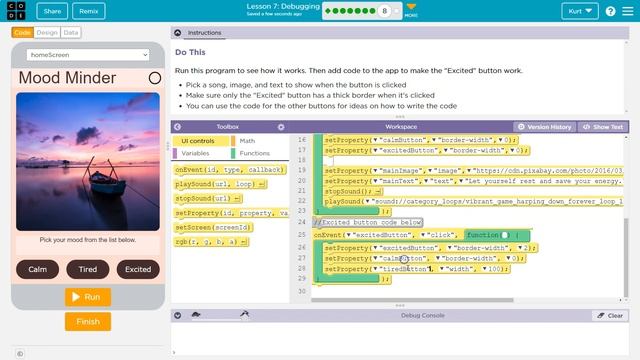640x360 pixels.
Task: Open Toolbox settings gear icon
Action: 281,127
